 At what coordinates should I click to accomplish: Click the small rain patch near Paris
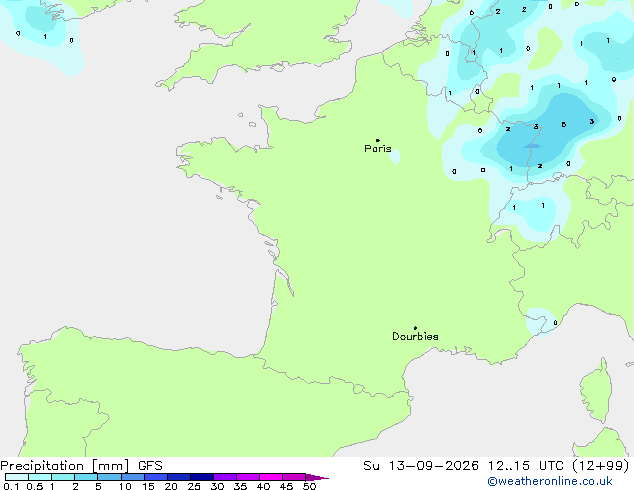(395, 156)
